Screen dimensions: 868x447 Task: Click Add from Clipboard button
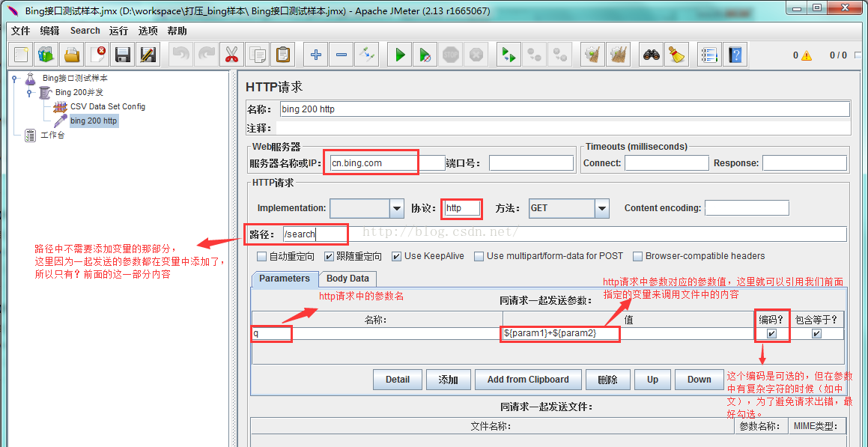[x=528, y=380]
